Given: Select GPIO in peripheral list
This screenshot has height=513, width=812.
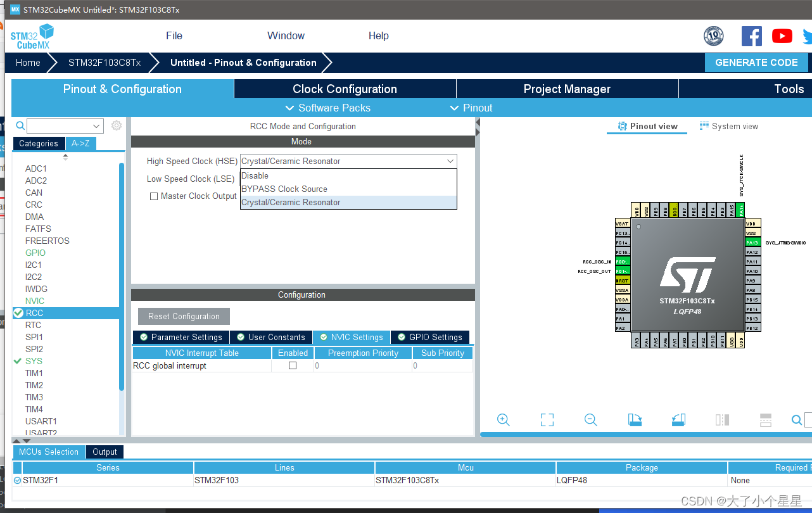Looking at the screenshot, I should [35, 253].
